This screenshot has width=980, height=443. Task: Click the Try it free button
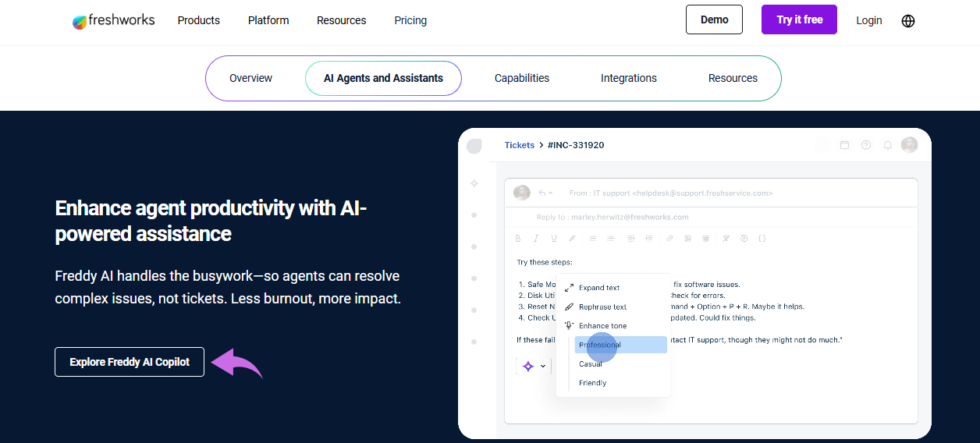pyautogui.click(x=799, y=19)
